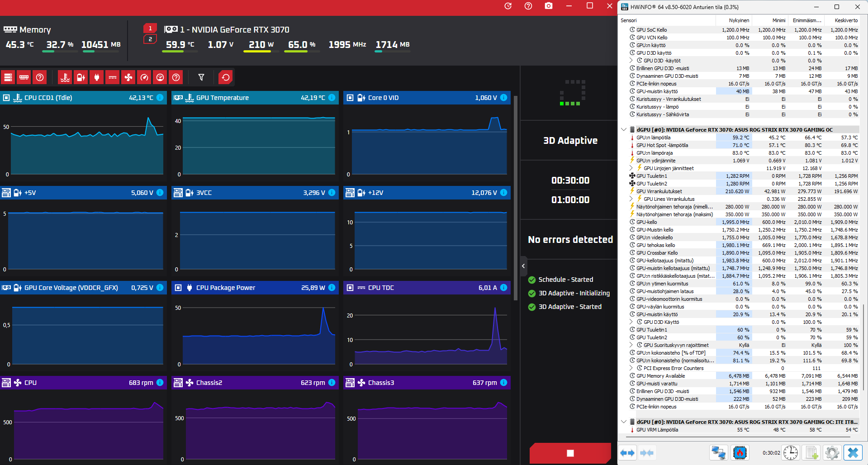
Task: Open HWiNFO sensor settings gear
Action: pyautogui.click(x=832, y=452)
